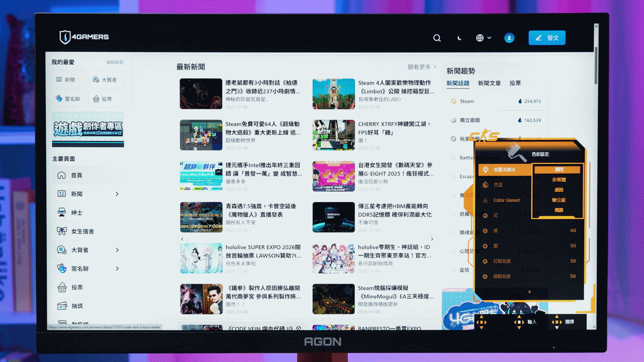Switch to 新聞文章 tab in trends
The width and height of the screenshot is (644, 362).
coord(489,83)
